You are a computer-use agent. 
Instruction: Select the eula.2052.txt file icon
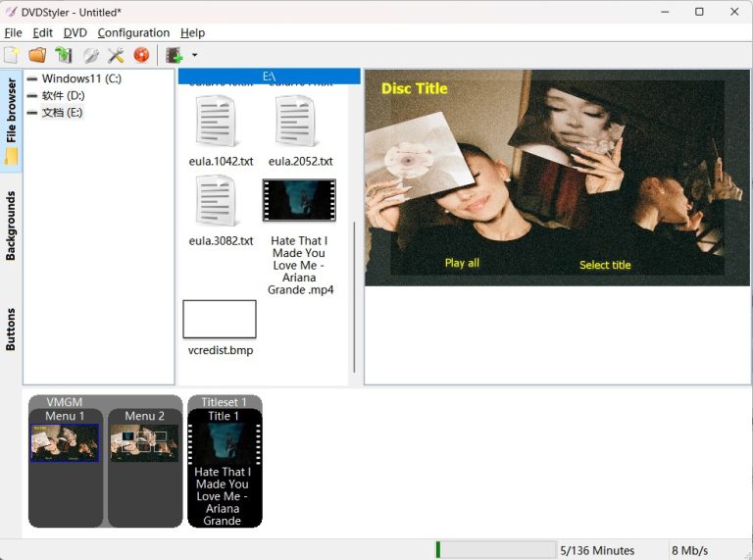pos(296,121)
